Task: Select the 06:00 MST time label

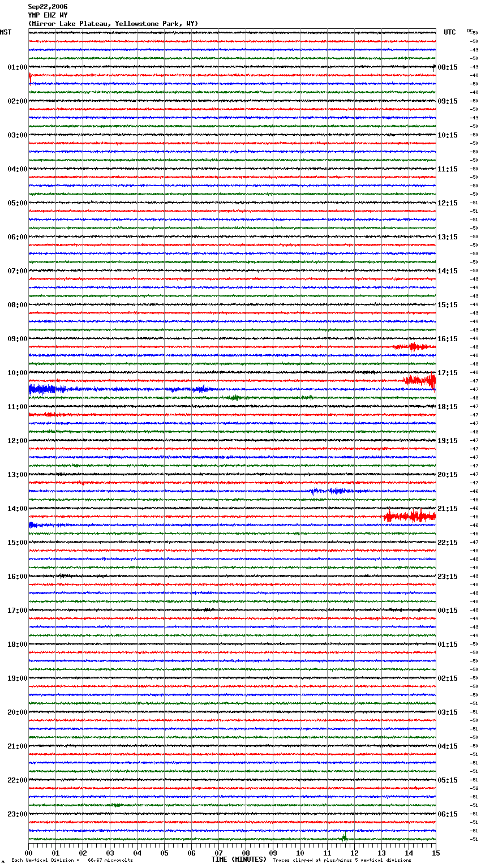Action: (x=18, y=237)
